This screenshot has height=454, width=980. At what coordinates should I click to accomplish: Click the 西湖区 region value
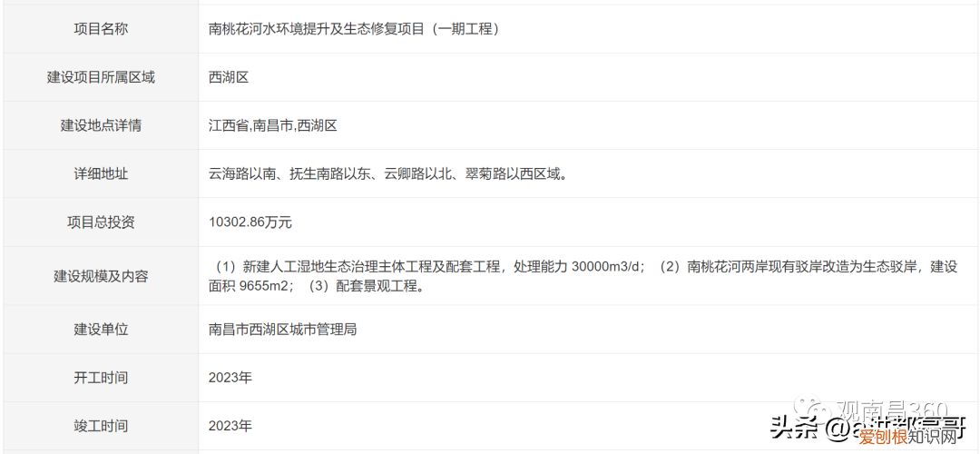[229, 77]
